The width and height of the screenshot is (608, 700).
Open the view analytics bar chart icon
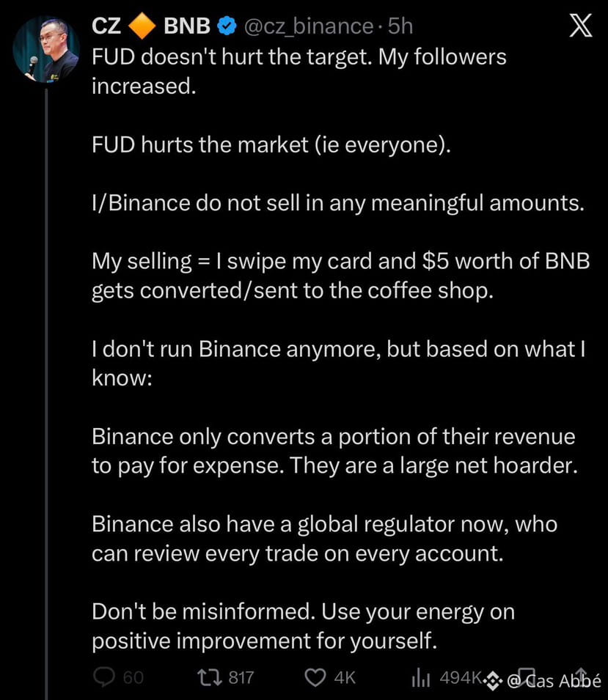(420, 677)
